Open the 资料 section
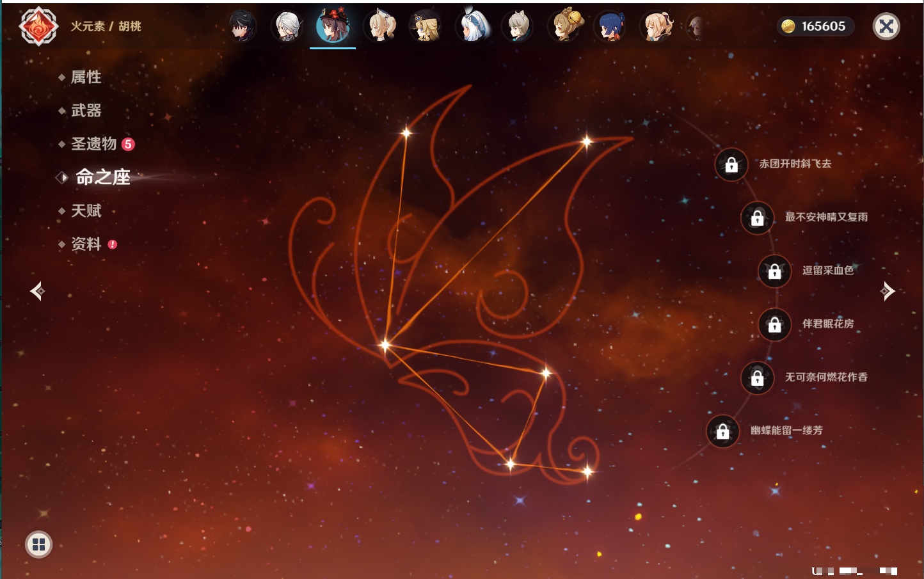 coord(86,244)
